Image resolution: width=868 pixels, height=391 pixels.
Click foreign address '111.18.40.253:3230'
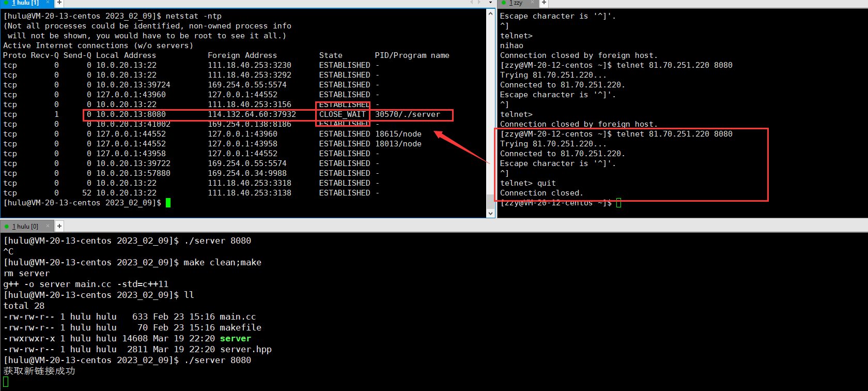(250, 65)
